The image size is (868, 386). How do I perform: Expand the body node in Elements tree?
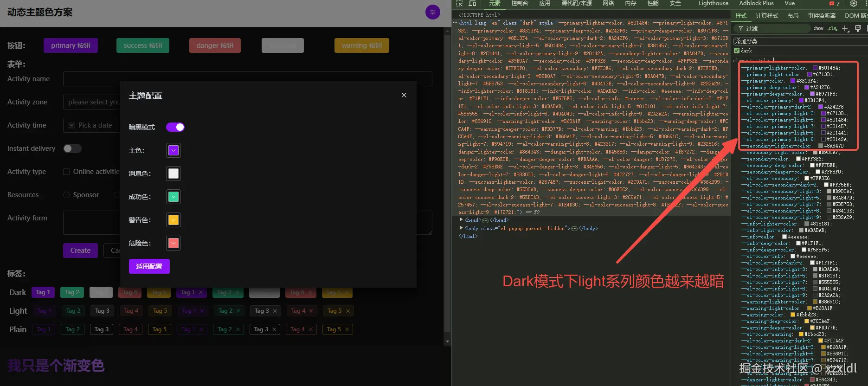coord(461,228)
